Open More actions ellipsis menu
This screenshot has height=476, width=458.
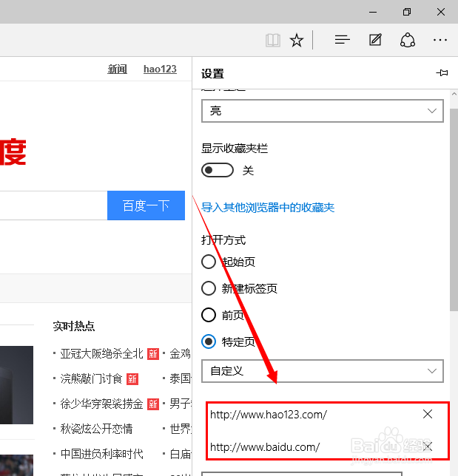[x=440, y=40]
